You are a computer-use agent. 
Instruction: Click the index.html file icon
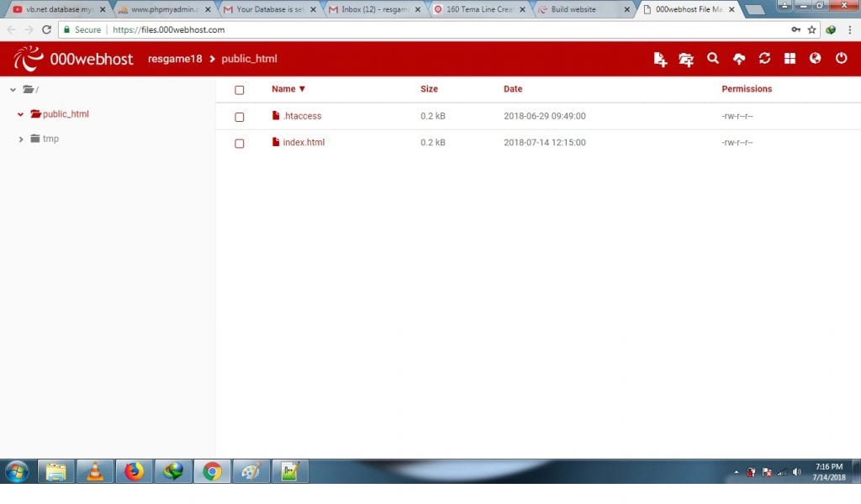(276, 141)
